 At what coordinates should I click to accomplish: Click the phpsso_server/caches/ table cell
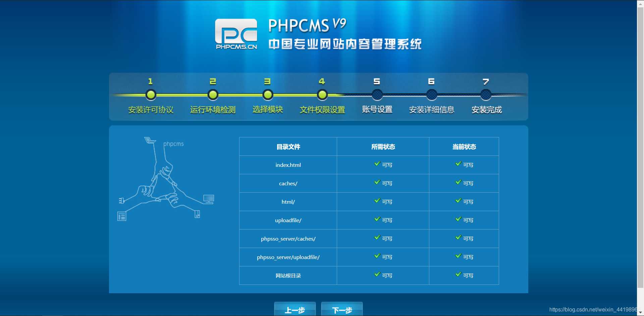point(288,239)
